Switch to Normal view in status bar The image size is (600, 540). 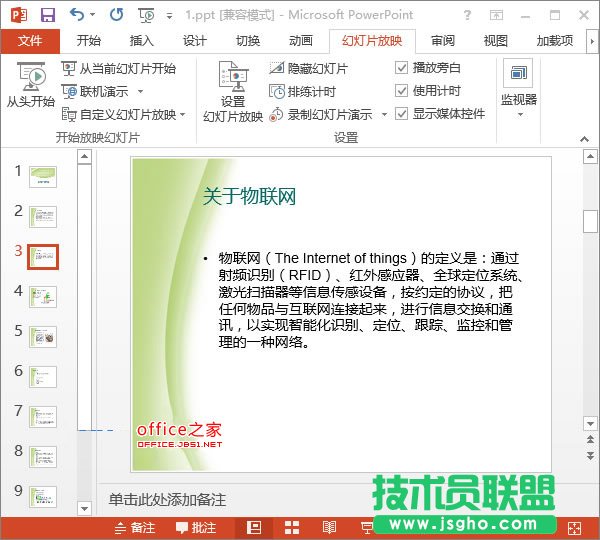[x=254, y=527]
